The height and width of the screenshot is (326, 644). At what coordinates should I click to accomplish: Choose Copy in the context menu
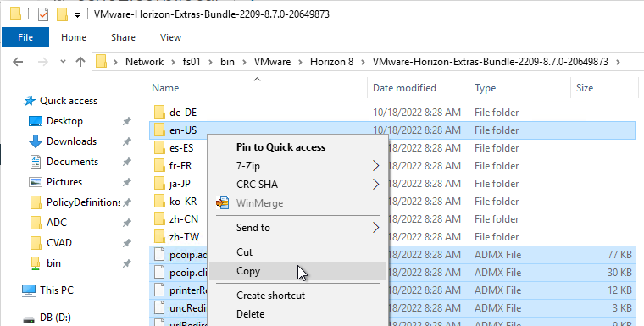pos(297,271)
